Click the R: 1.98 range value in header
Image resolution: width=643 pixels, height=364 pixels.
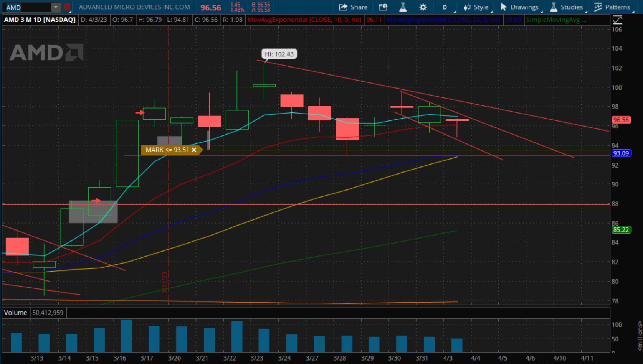(233, 20)
